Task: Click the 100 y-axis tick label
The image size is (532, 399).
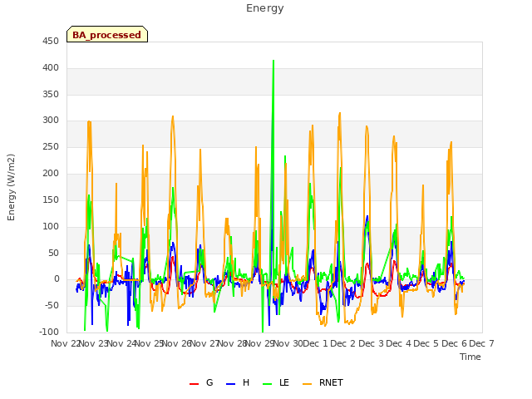Action: click(x=51, y=227)
